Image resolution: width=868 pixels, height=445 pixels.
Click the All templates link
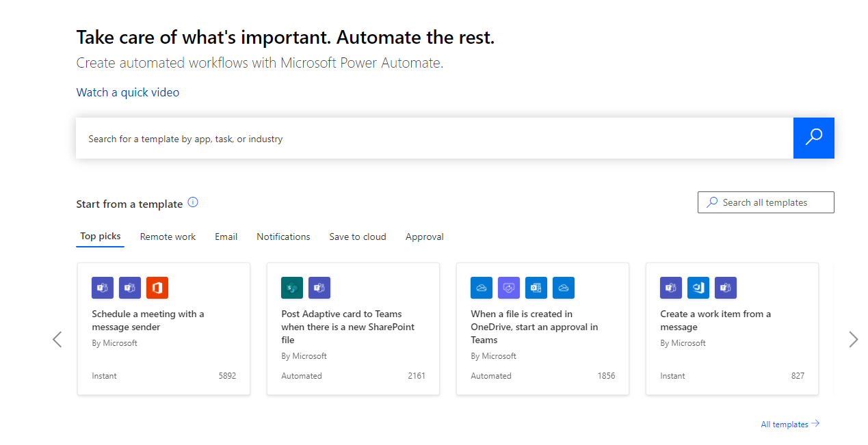784,424
